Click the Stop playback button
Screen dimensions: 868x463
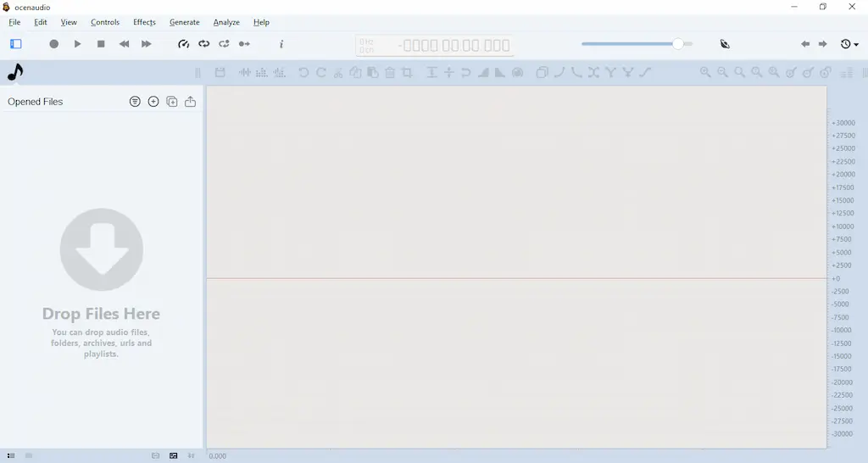click(101, 44)
